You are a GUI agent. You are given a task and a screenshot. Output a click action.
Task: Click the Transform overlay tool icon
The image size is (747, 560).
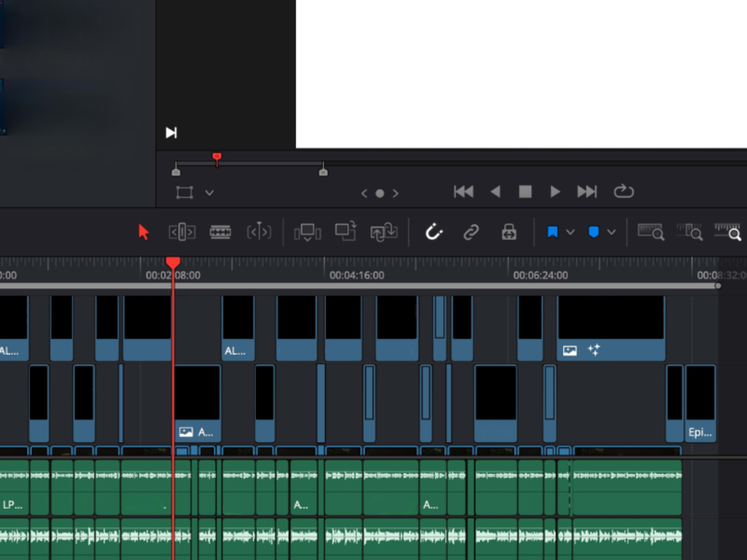tap(185, 193)
